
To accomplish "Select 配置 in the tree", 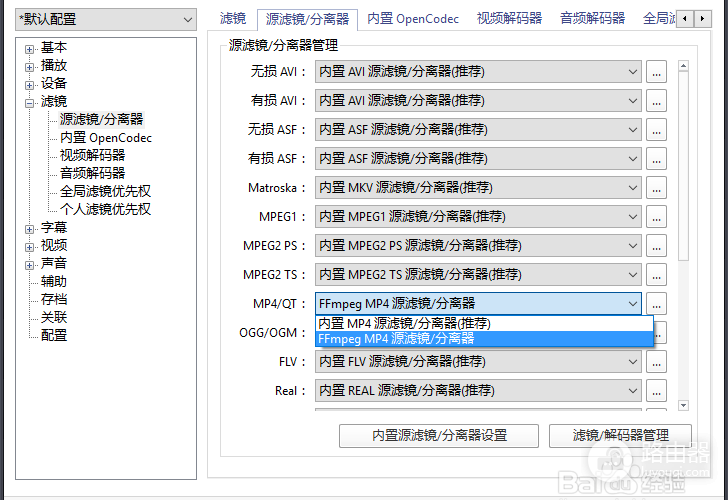I will pyautogui.click(x=54, y=335).
